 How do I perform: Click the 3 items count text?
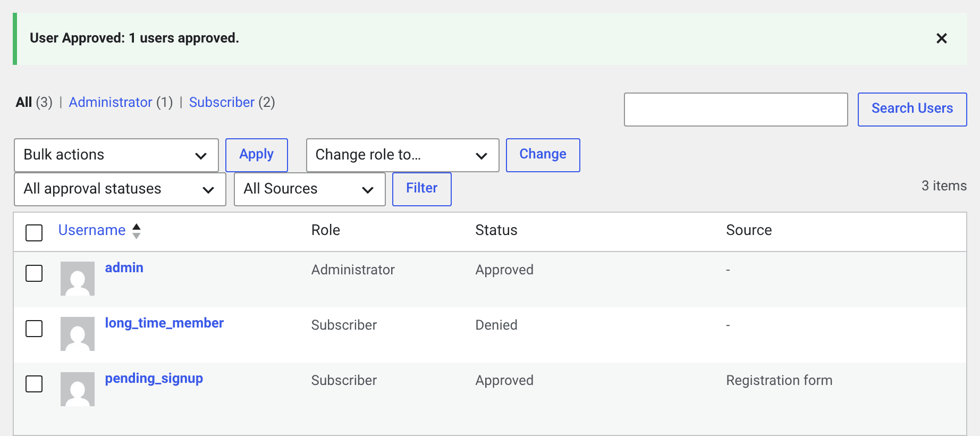click(x=944, y=186)
